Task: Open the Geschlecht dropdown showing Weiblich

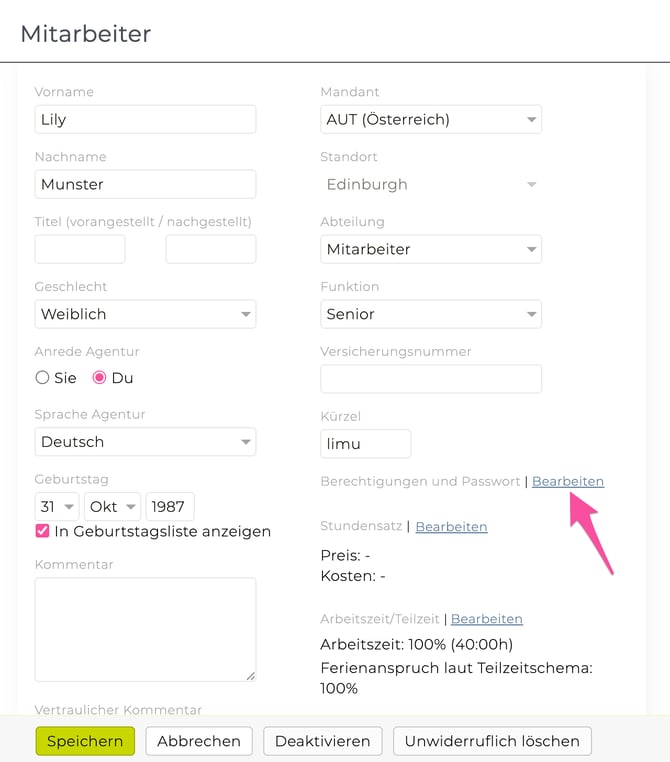Action: click(145, 314)
